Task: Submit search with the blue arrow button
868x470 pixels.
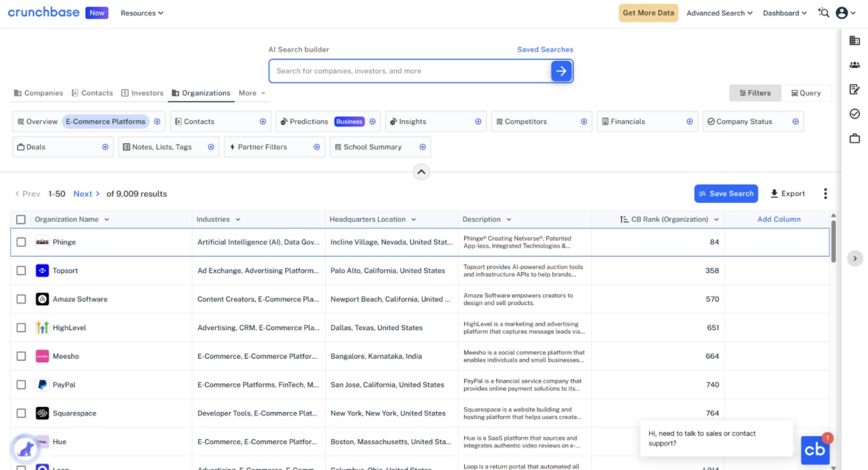Action: coord(561,71)
